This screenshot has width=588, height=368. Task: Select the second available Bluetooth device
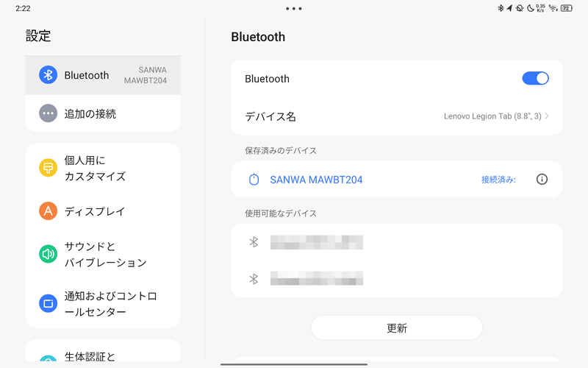[397, 279]
